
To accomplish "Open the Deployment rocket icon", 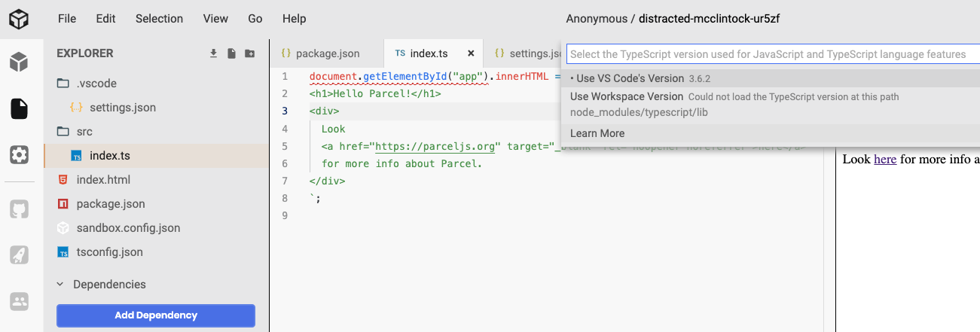I will coord(19,255).
